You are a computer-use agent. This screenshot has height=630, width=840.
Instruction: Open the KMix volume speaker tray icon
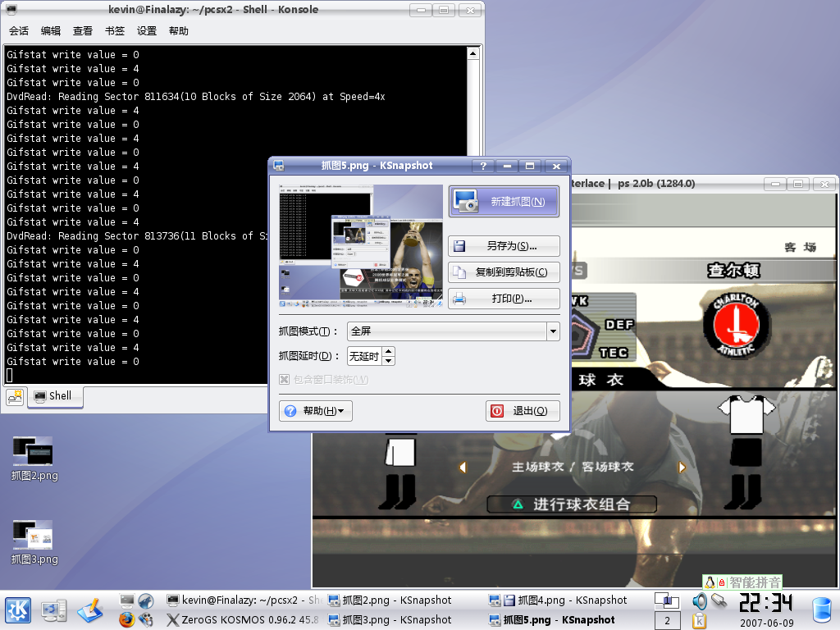(699, 601)
